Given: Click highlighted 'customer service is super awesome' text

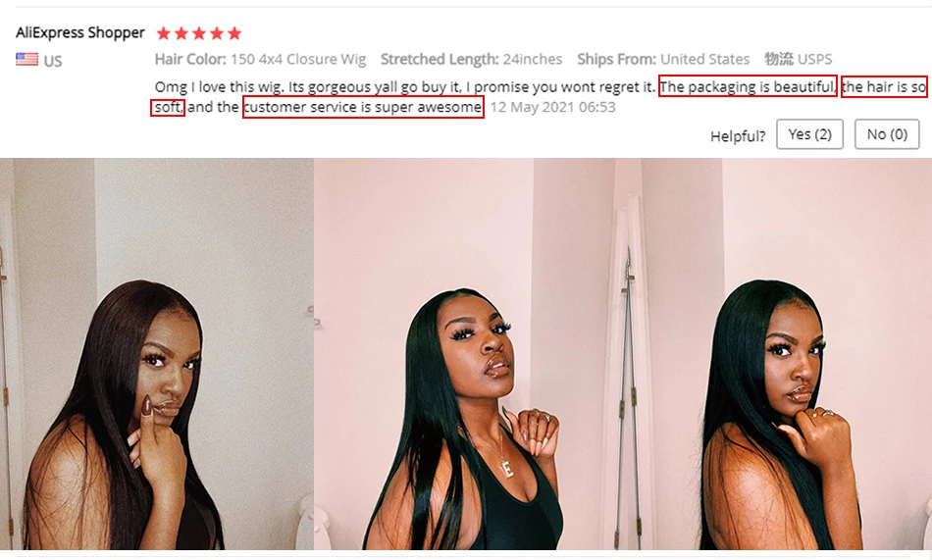Looking at the screenshot, I should point(363,107).
